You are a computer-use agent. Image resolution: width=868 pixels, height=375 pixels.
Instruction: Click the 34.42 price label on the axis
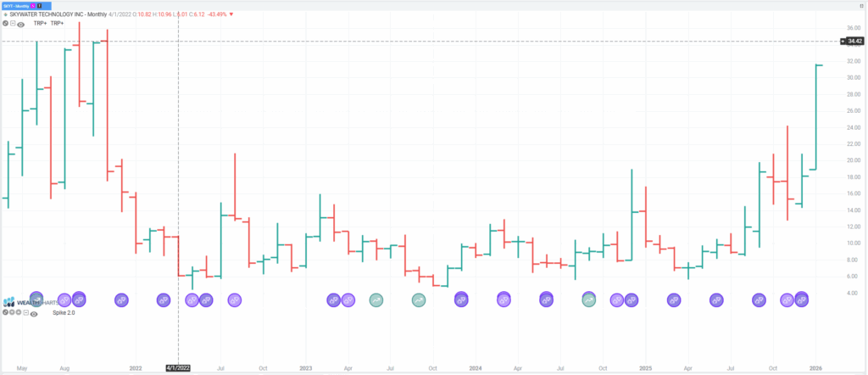(853, 41)
